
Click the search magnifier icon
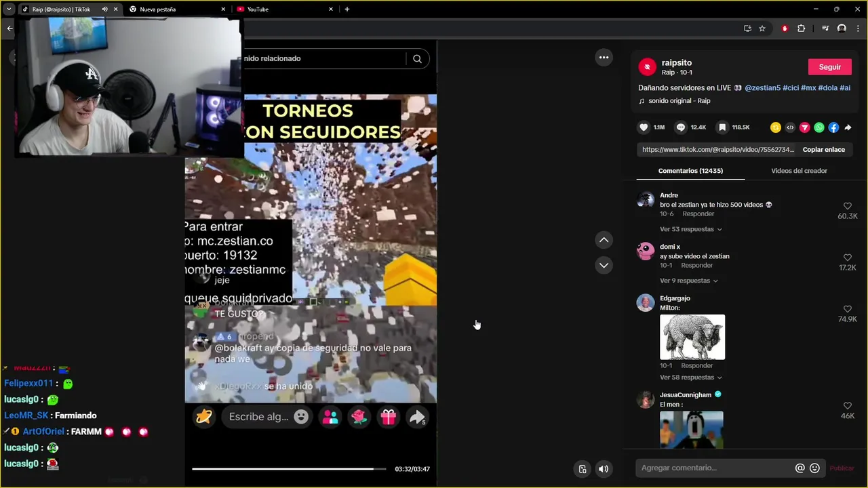point(417,58)
